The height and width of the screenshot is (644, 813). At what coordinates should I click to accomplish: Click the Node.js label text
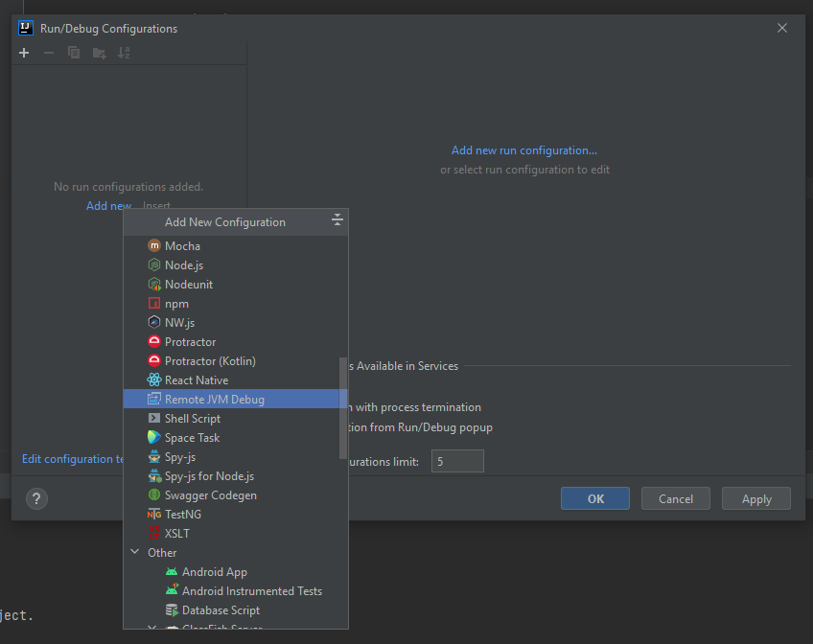[x=184, y=265]
